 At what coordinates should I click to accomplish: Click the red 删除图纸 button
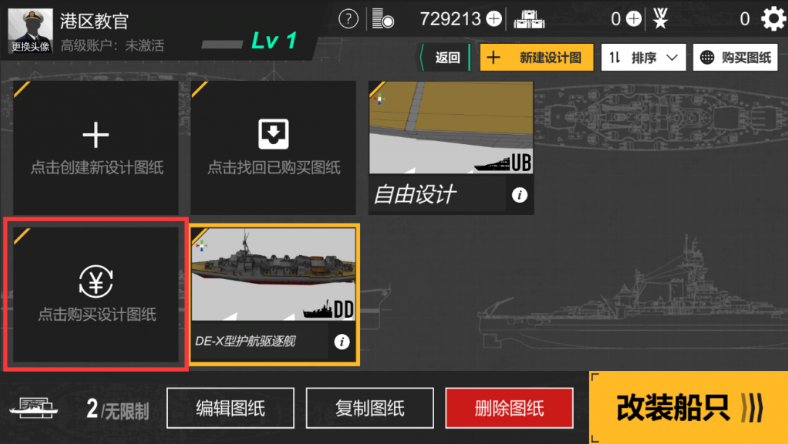pyautogui.click(x=509, y=408)
